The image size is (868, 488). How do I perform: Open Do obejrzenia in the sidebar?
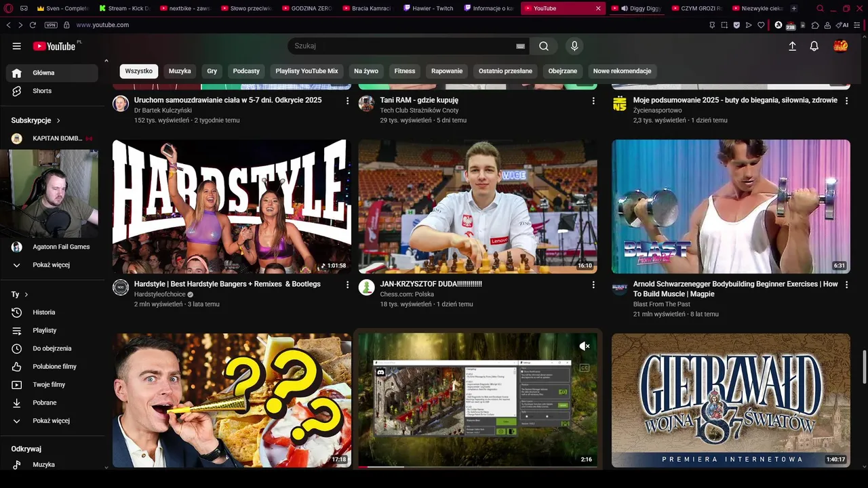click(52, 348)
